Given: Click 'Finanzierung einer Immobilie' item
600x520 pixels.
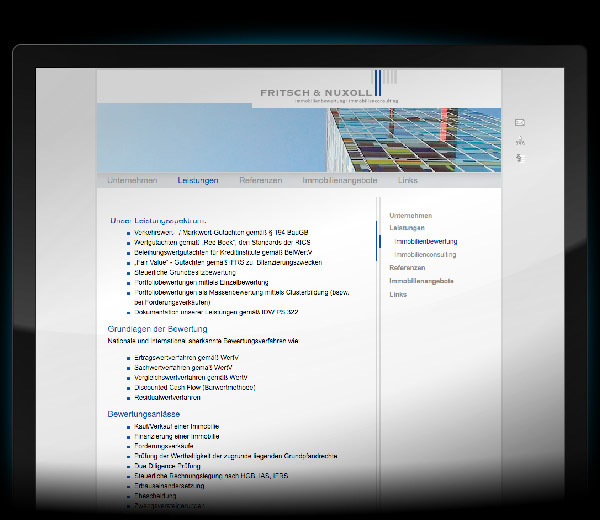Looking at the screenshot, I should coord(176,436).
